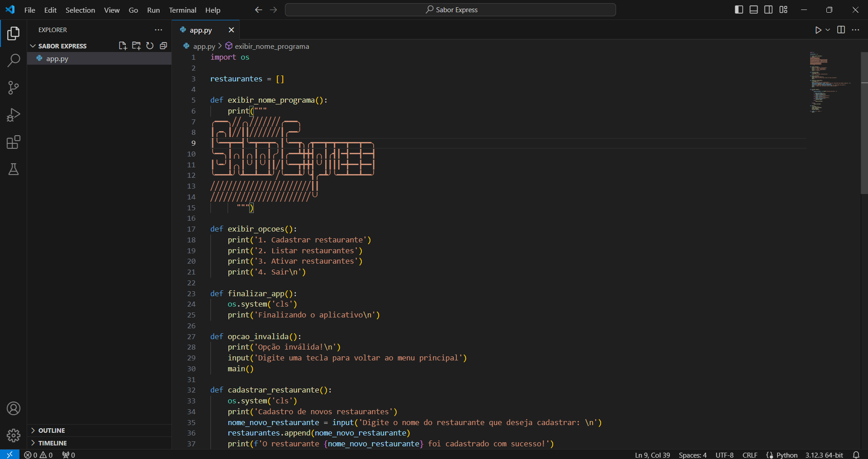868x459 pixels.
Task: Open editor more actions menu
Action: 855,30
